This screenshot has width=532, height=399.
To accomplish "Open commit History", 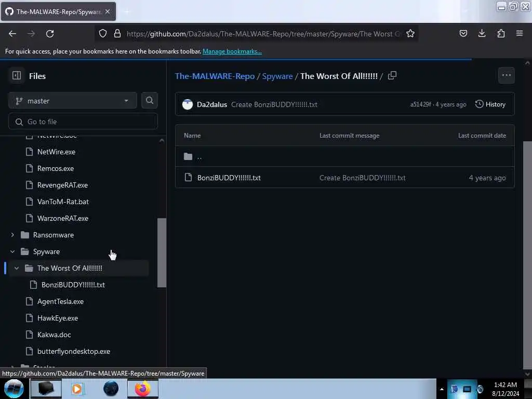I will (x=490, y=104).
